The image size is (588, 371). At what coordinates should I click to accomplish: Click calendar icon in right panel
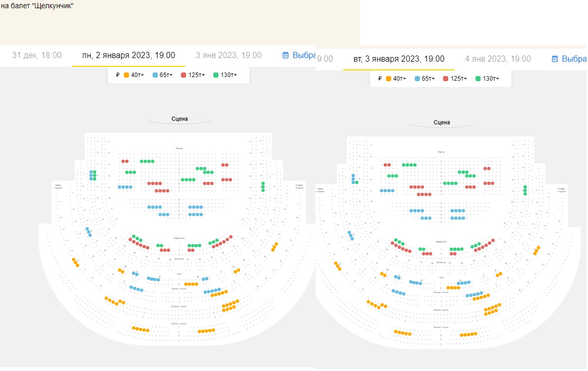tap(555, 59)
